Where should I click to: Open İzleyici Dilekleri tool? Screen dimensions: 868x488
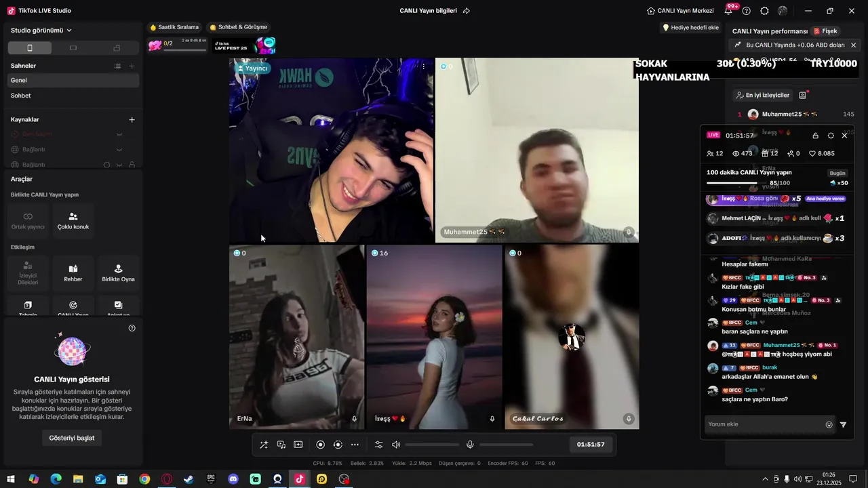[28, 272]
